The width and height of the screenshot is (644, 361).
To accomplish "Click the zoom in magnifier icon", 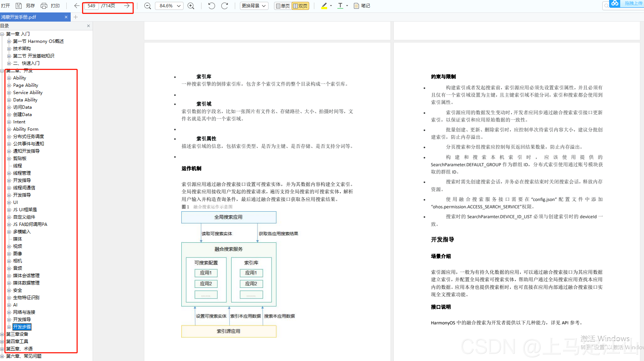I will (191, 6).
